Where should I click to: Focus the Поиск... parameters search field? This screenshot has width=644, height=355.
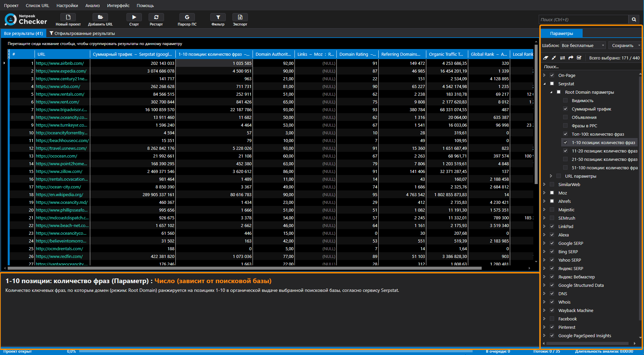click(590, 66)
